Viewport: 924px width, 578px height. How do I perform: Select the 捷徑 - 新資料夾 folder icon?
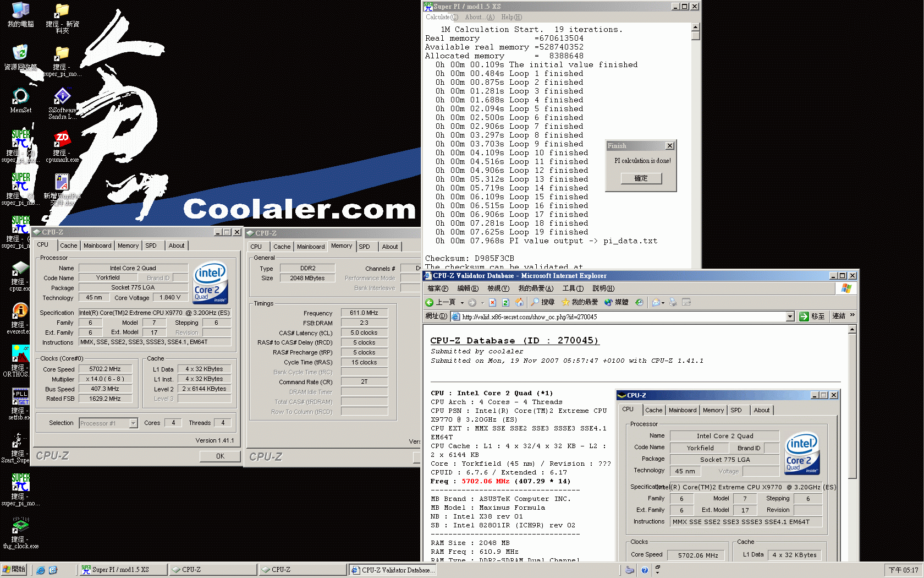pyautogui.click(x=62, y=18)
